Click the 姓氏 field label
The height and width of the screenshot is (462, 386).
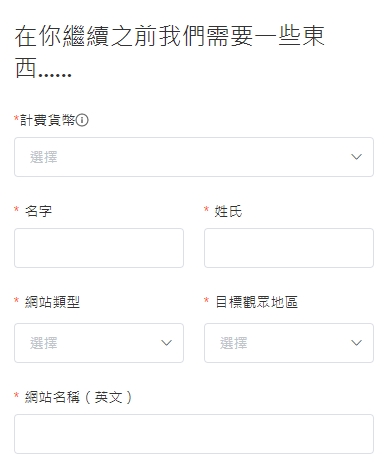[x=228, y=211]
